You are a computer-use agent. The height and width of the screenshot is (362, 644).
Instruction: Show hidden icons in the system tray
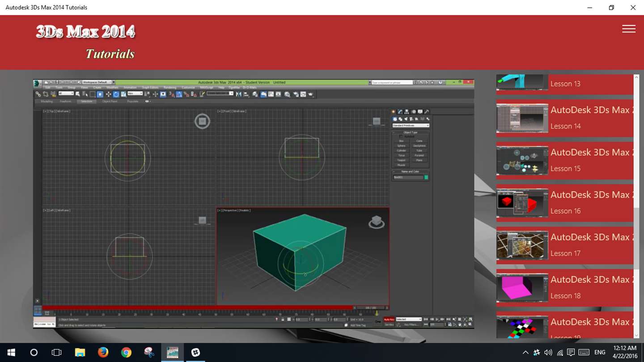(x=525, y=353)
